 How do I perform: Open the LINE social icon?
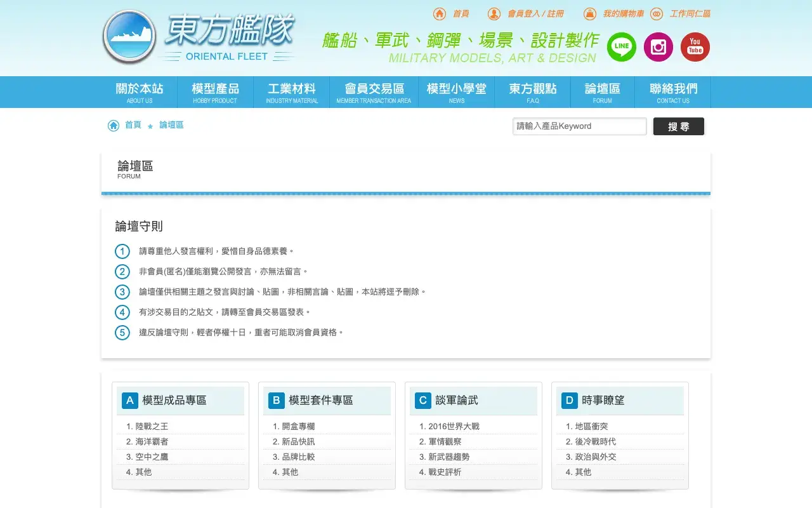(622, 47)
